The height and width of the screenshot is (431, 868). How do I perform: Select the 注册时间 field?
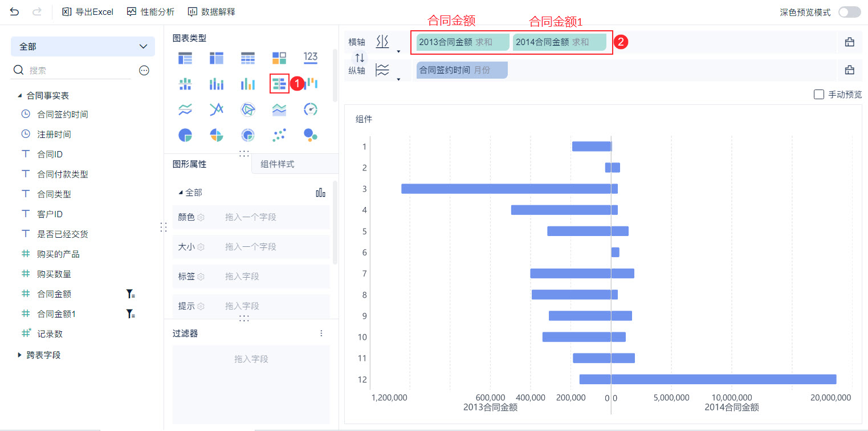54,134
